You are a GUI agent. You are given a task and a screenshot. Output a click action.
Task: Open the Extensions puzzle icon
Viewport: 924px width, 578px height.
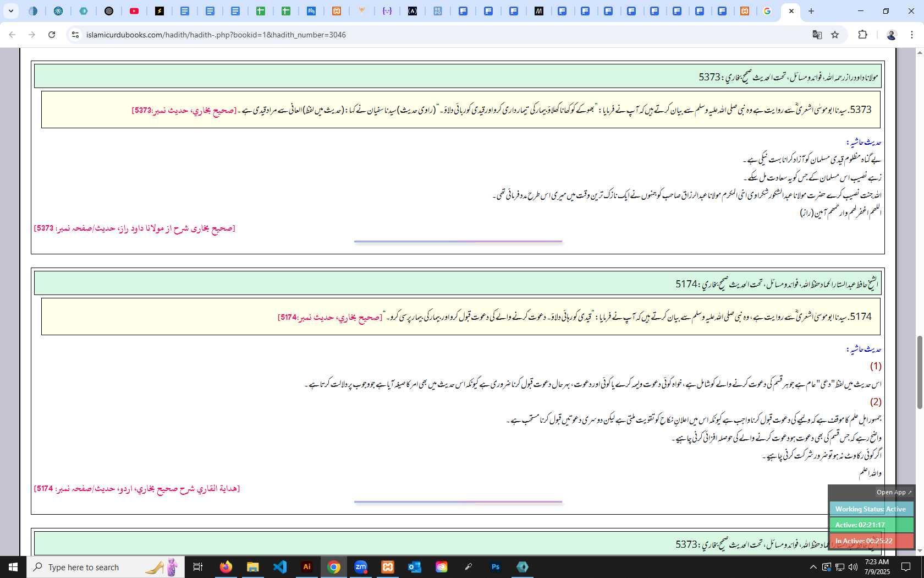click(x=862, y=35)
